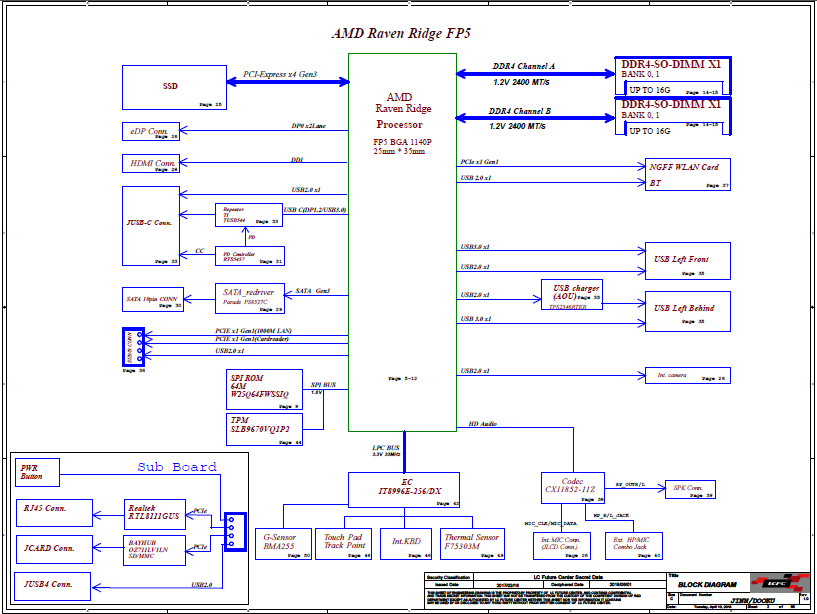The image size is (817, 614).
Task: Click the "DDI" signal label
Action: point(297,160)
